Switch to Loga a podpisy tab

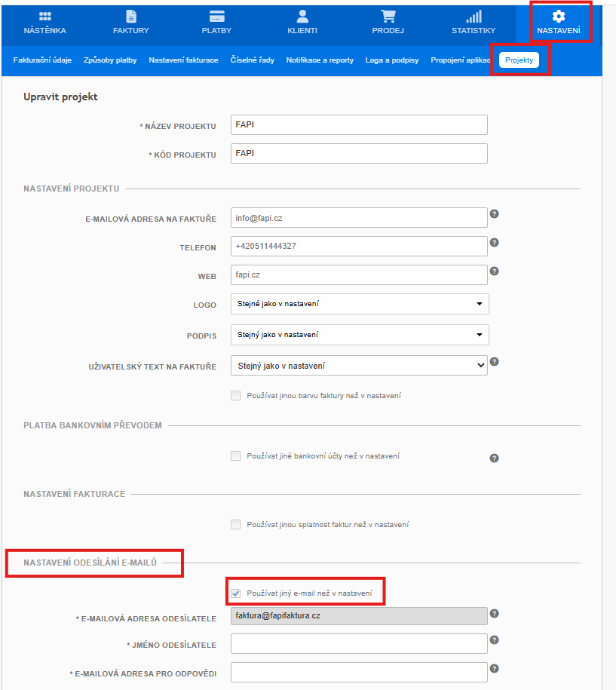(x=392, y=60)
